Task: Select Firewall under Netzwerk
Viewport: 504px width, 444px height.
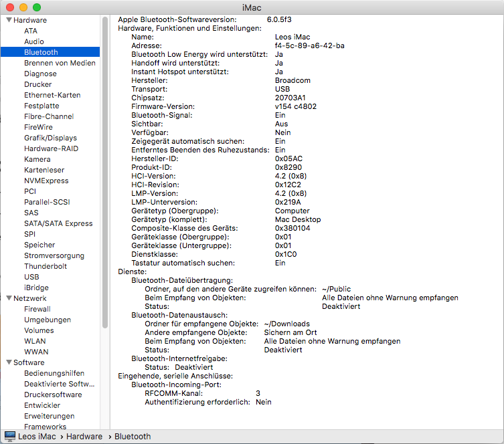Action: [37, 309]
